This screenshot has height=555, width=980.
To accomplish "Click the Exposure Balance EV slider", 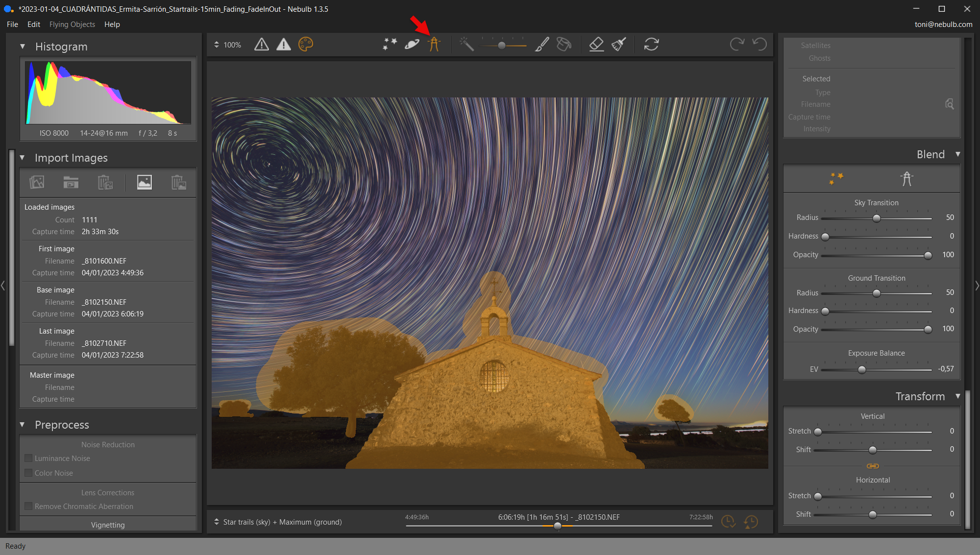I will (876, 369).
